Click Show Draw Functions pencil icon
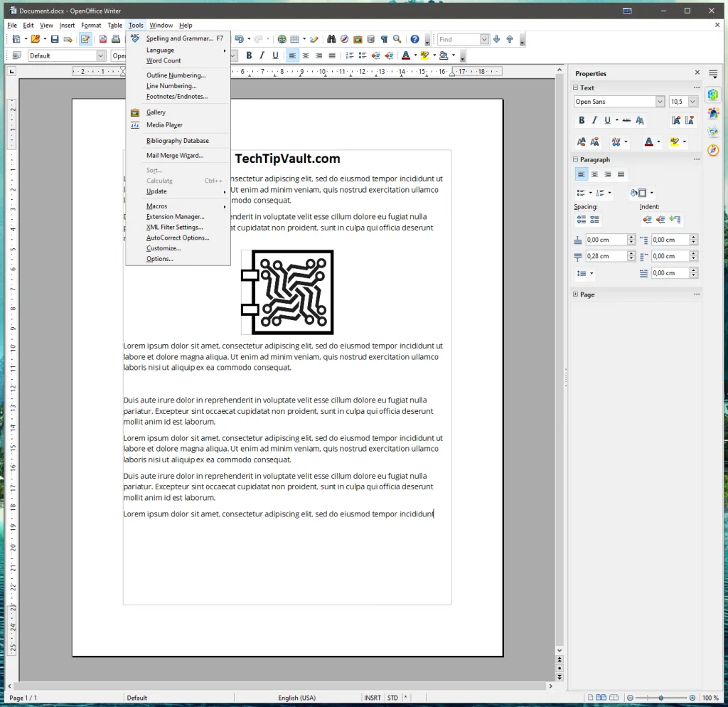 pyautogui.click(x=314, y=40)
